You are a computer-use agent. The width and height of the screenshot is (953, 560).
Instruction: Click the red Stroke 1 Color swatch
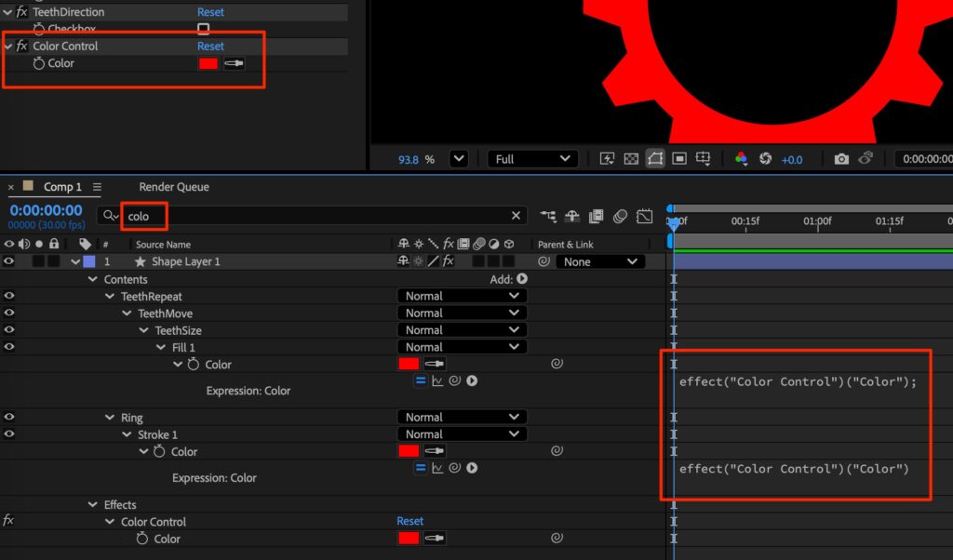coord(408,451)
